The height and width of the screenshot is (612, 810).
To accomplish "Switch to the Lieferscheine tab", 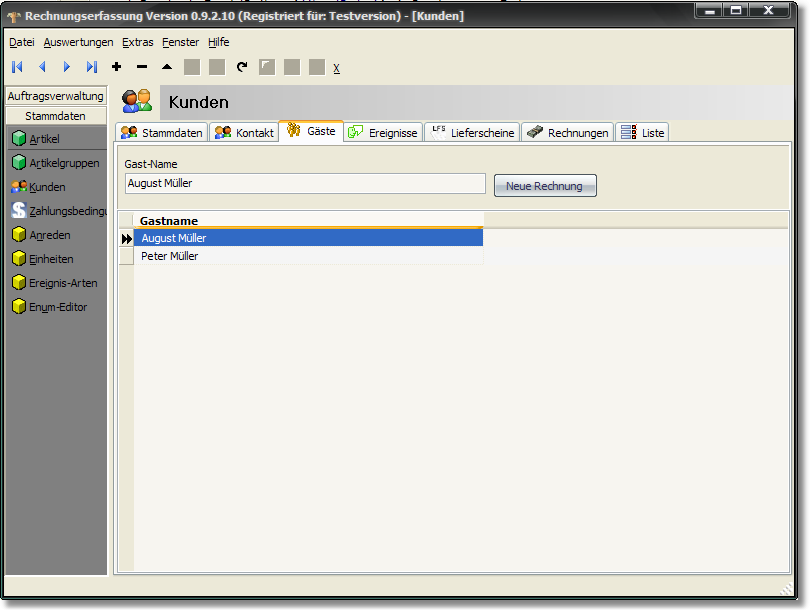I will click(472, 133).
